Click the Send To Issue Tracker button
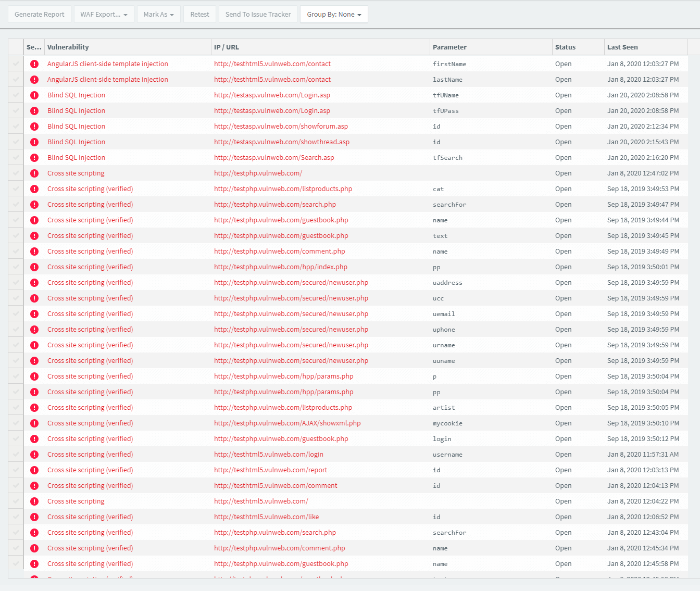The height and width of the screenshot is (591, 700). [257, 14]
